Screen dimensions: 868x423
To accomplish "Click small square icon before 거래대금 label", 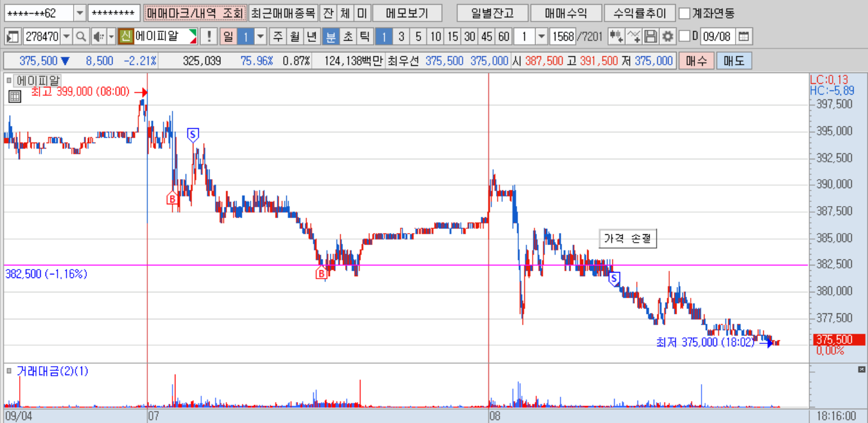I will 9,371.
